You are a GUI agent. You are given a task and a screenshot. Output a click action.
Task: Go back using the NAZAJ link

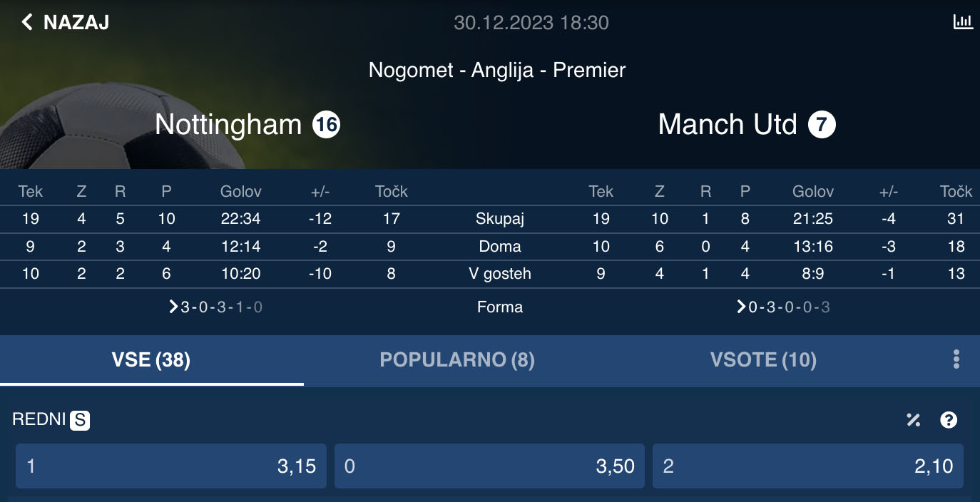coord(76,22)
